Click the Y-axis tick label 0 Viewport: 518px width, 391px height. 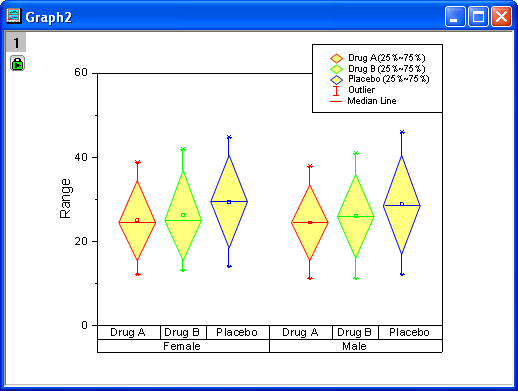tap(85, 325)
